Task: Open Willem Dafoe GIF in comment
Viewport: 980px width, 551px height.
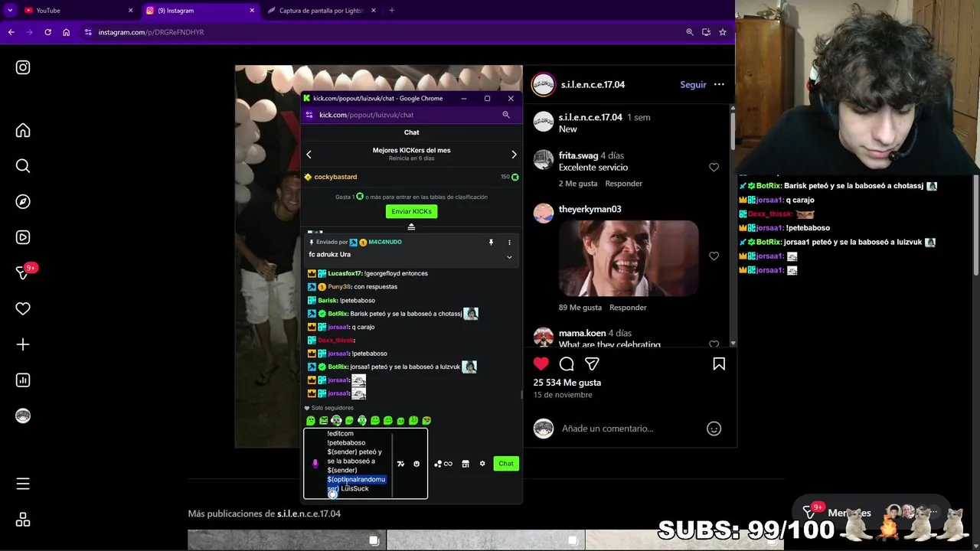Action: pos(629,259)
